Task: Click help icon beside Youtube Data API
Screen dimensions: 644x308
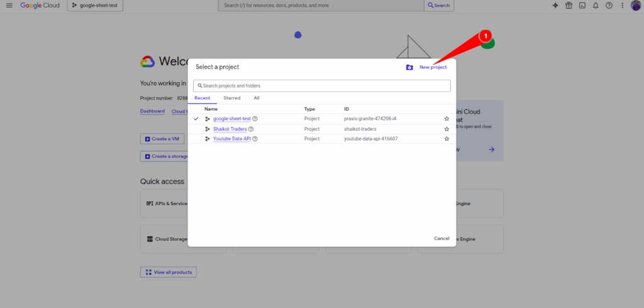Action: point(255,139)
